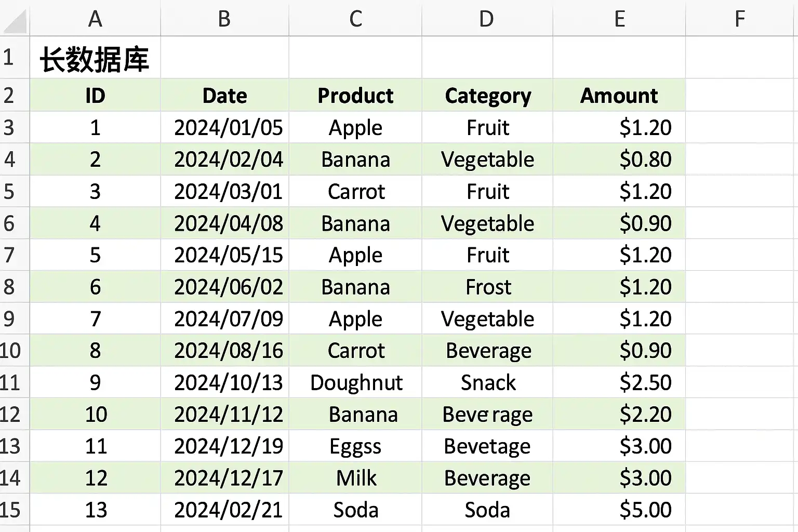Image resolution: width=798 pixels, height=532 pixels.
Task: Select column F header
Action: coord(741,18)
